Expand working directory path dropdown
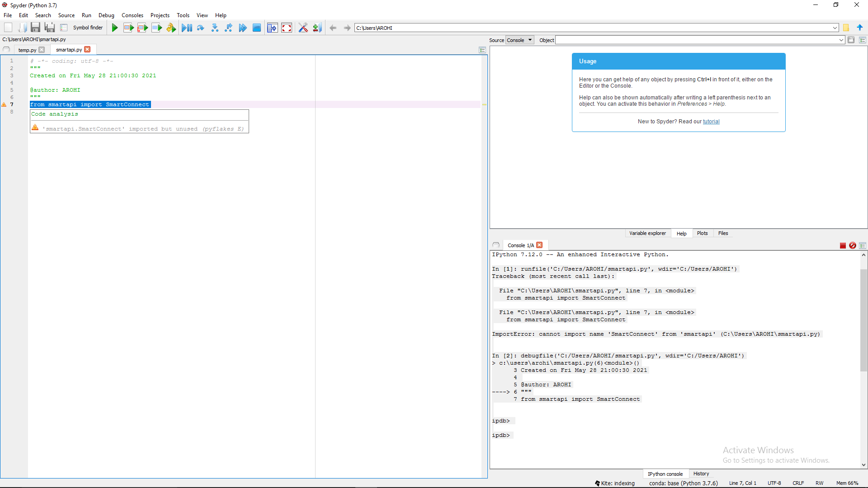 point(835,28)
